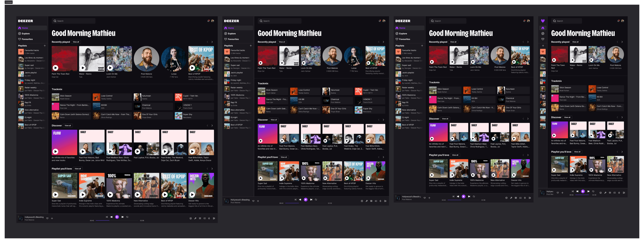Click the mood face icon in leftmost frame player
This screenshot has height=243, width=644.
[x=191, y=218]
